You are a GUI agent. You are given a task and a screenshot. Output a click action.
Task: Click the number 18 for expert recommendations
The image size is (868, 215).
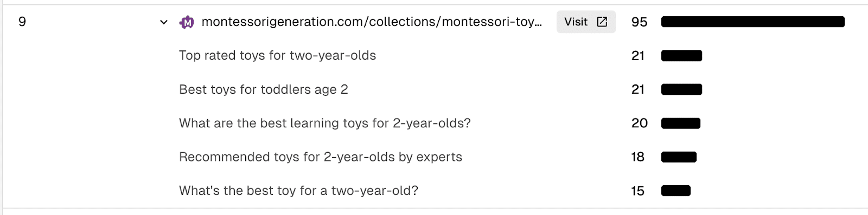point(638,157)
